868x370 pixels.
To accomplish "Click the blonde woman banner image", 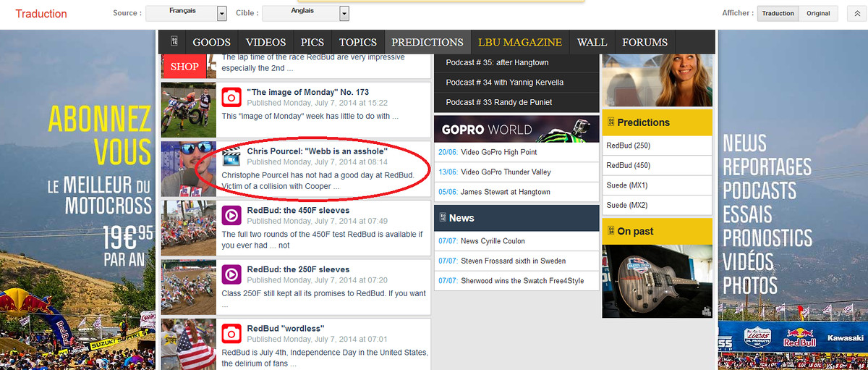I will click(657, 80).
